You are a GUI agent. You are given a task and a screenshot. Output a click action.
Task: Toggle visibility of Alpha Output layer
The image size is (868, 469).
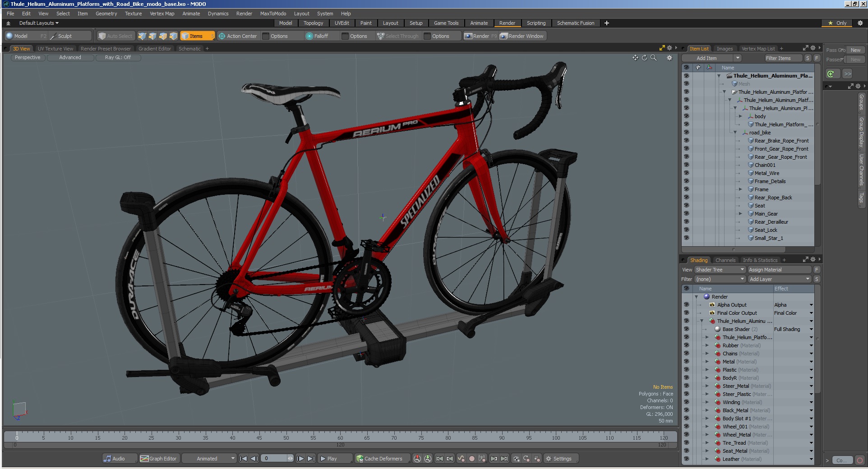(x=686, y=305)
